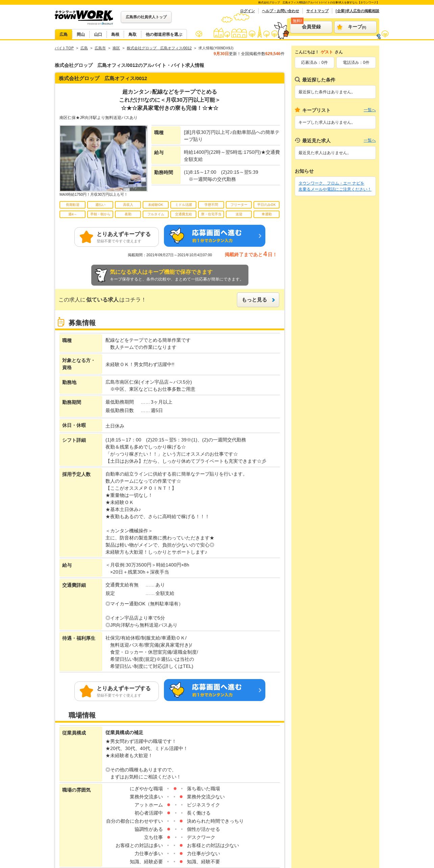Viewport: 434px width, 868px height.
Task: Select the 岡山 tab
Action: (x=81, y=34)
